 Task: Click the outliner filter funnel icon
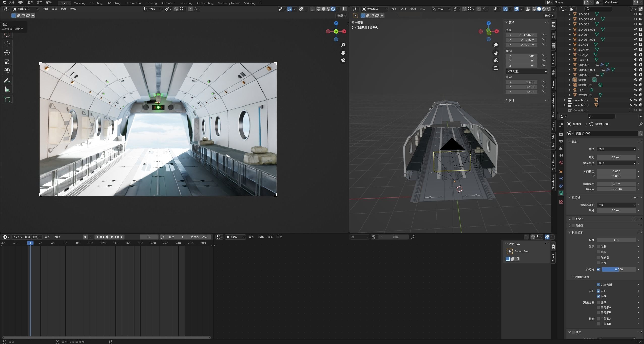click(631, 9)
